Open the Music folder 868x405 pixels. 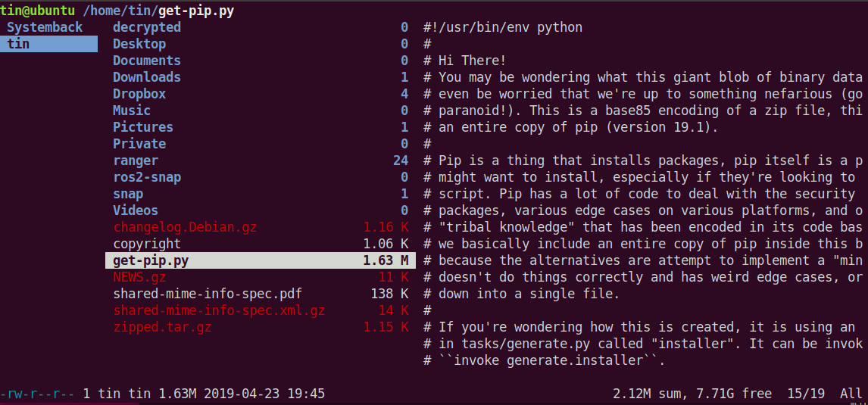(261, 111)
